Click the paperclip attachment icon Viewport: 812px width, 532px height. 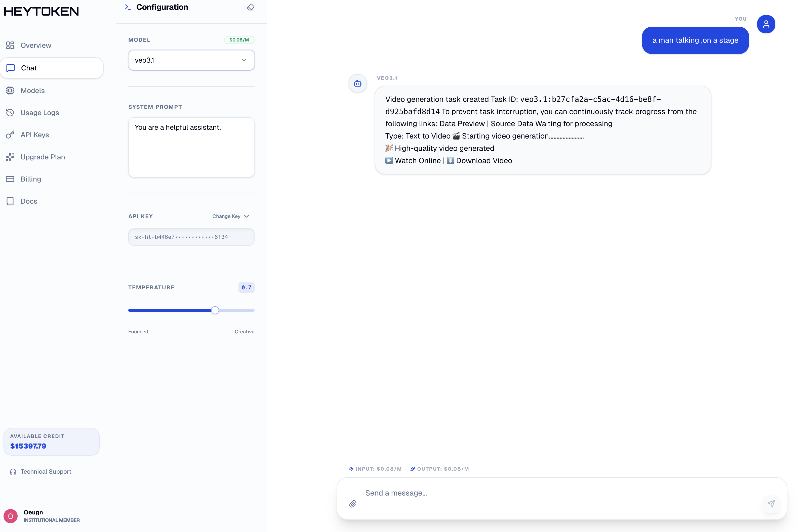tap(352, 504)
